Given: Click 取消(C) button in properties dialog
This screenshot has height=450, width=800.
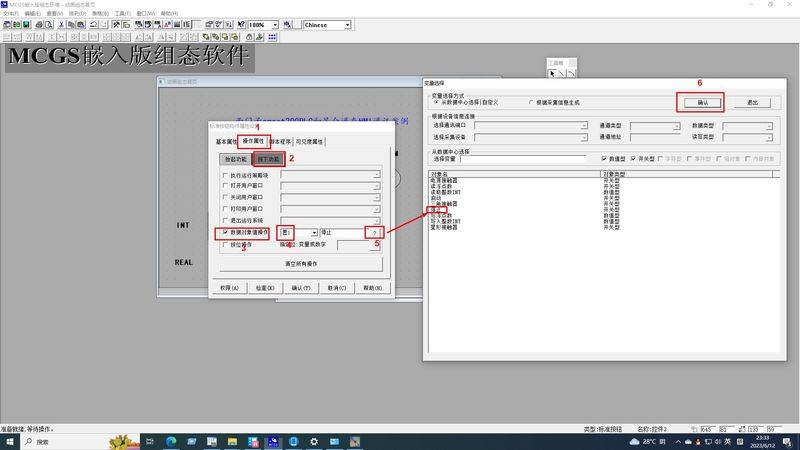Looking at the screenshot, I should click(337, 288).
